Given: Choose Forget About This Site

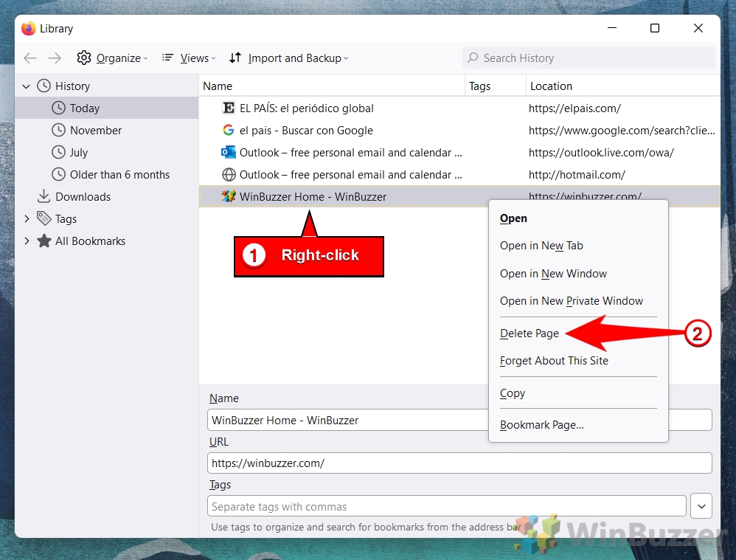Looking at the screenshot, I should point(578,361).
